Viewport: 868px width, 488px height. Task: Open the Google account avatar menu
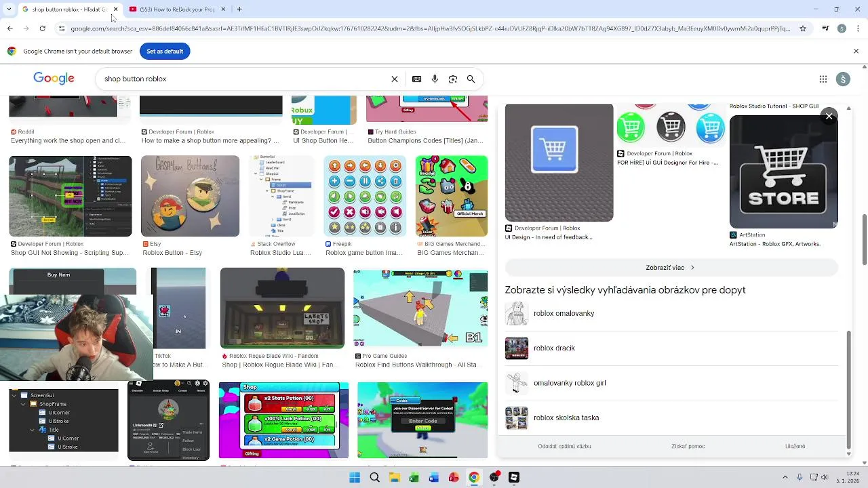coord(843,79)
